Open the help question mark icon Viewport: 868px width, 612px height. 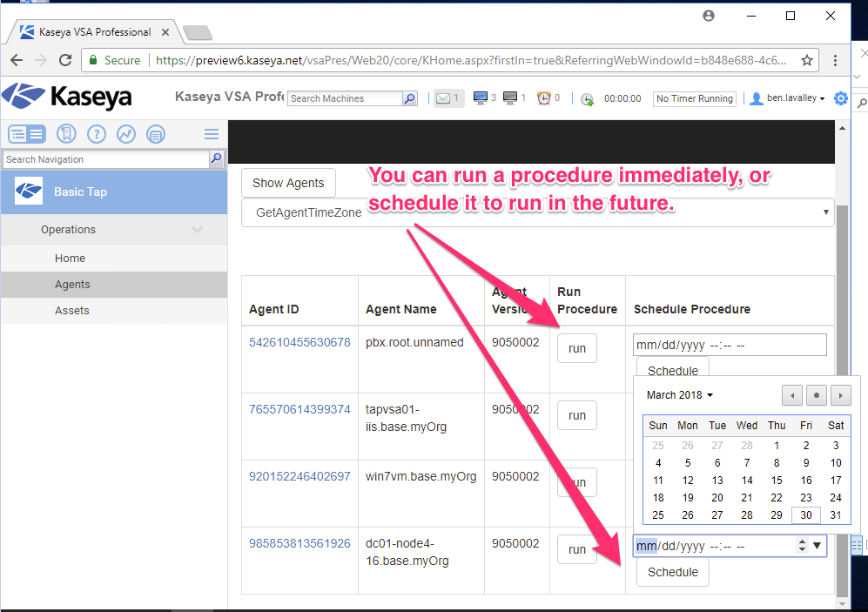(x=97, y=134)
